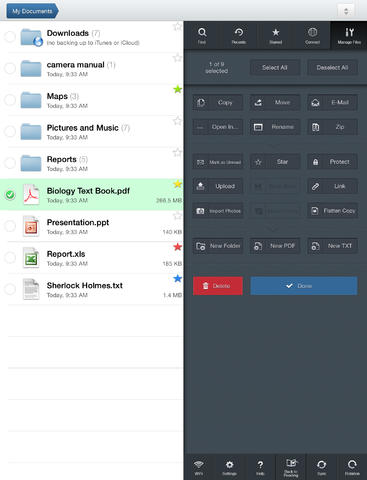The image size is (367, 480).
Task: Expand My Documents breadcrumb
Action: click(32, 11)
